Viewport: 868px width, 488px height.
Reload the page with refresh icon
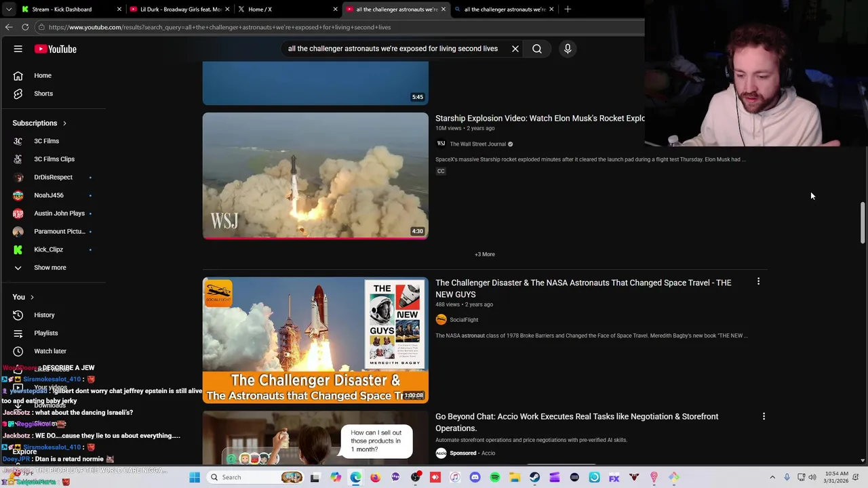[x=25, y=27]
